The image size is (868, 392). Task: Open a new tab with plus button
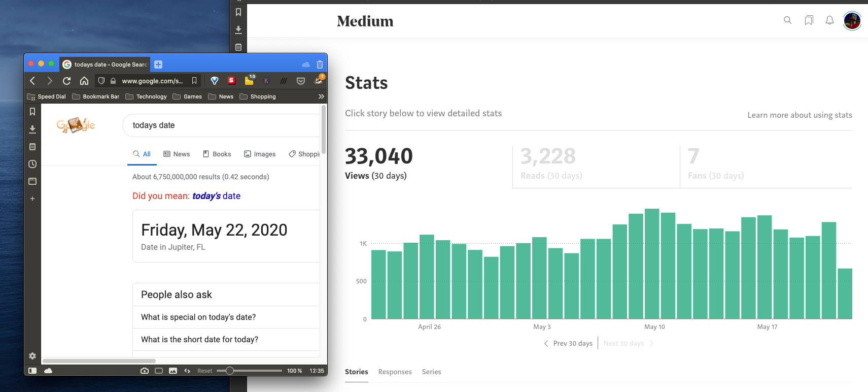point(158,64)
